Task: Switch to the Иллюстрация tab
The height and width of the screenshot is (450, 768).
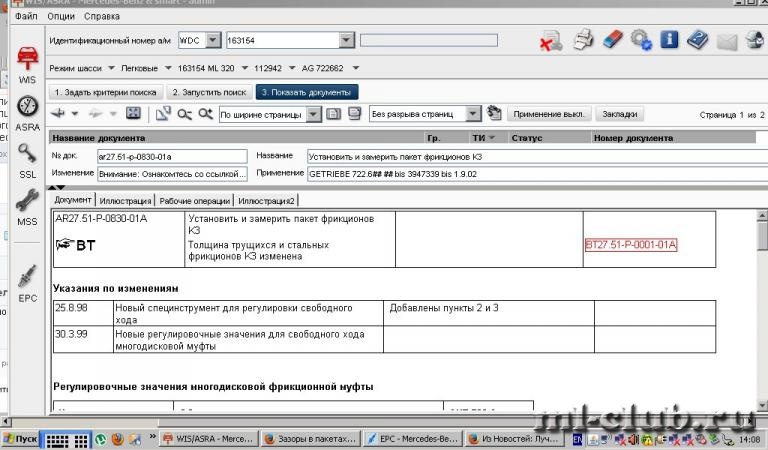Action: point(125,200)
